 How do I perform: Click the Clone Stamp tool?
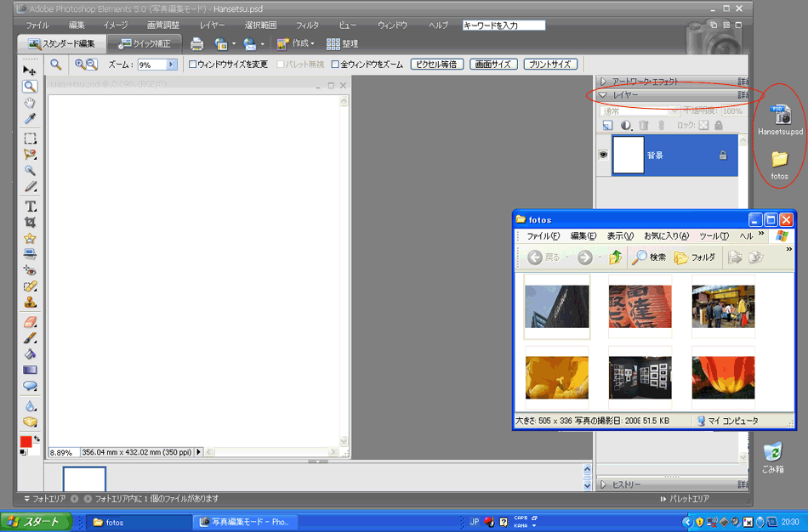[30, 303]
